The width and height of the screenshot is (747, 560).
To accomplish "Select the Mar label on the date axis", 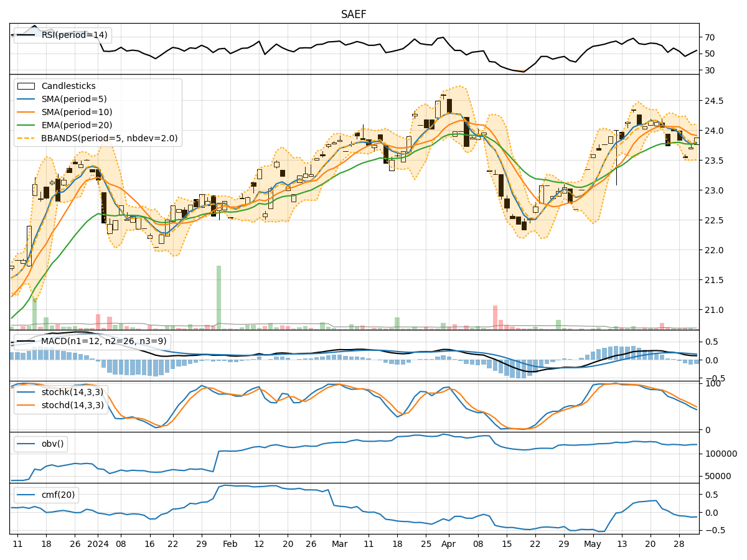I will coord(339,543).
